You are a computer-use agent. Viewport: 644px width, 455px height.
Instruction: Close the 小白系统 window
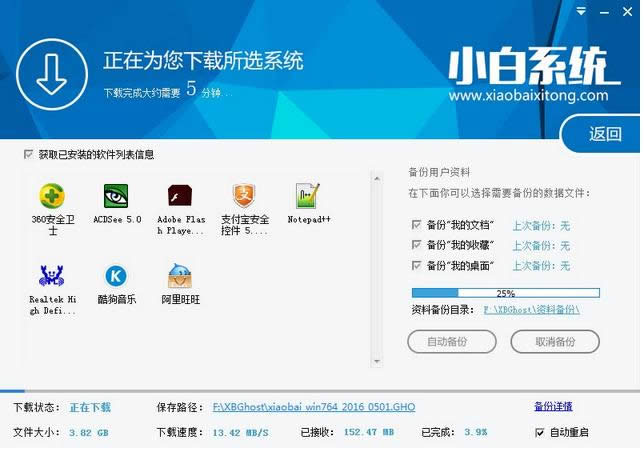pos(627,11)
